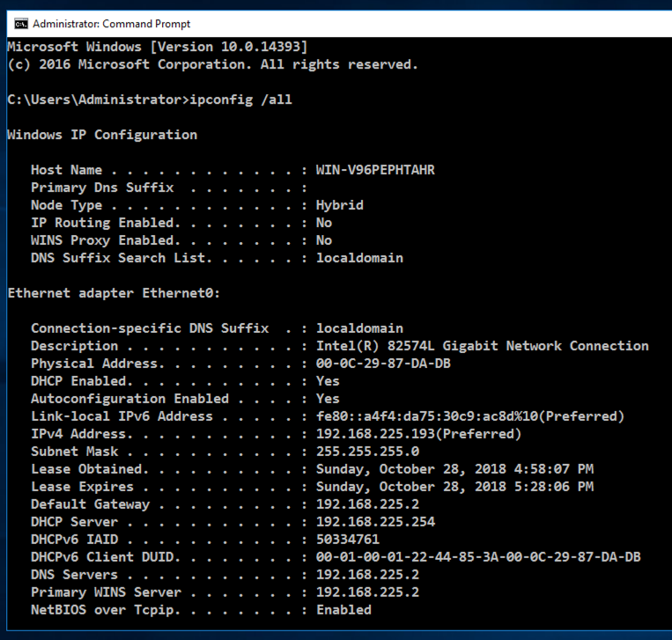Click the host name WIN-V96PEPHTAHR

click(375, 170)
